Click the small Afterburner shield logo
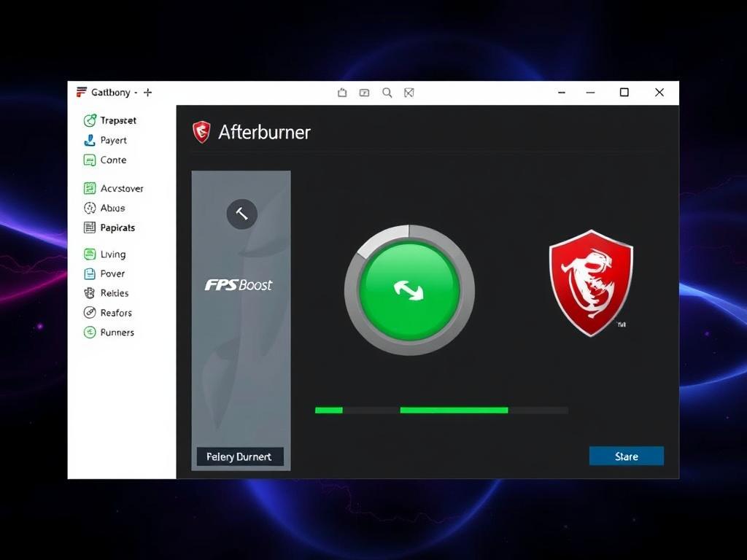The height and width of the screenshot is (560, 747). click(x=201, y=132)
